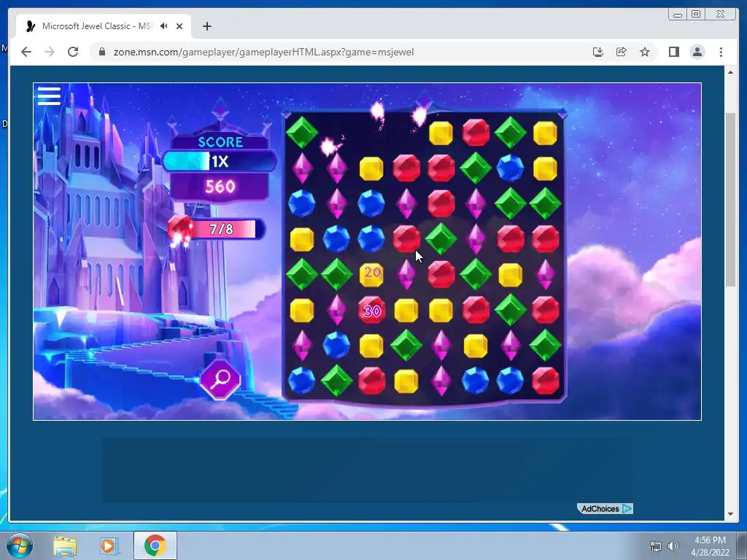Open the Windows Start menu
Viewport: 747px width, 560px height.
pos(19,545)
